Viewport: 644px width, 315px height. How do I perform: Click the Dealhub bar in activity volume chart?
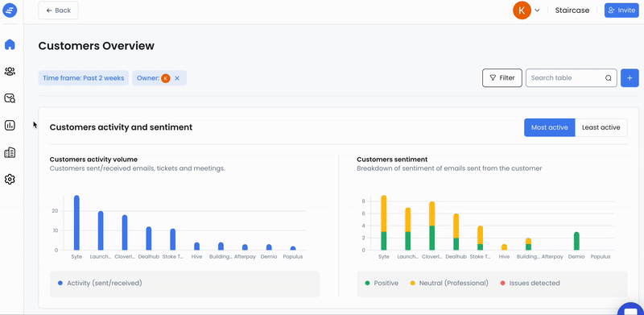coord(149,238)
